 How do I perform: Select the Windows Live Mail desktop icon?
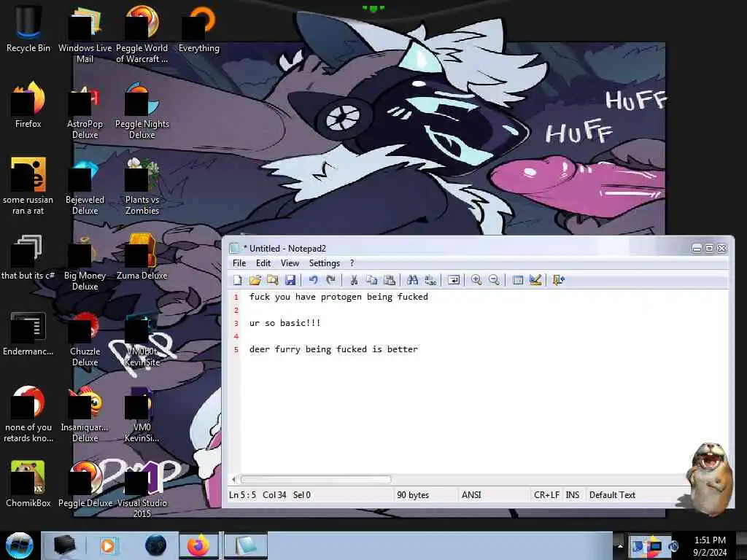(85, 34)
